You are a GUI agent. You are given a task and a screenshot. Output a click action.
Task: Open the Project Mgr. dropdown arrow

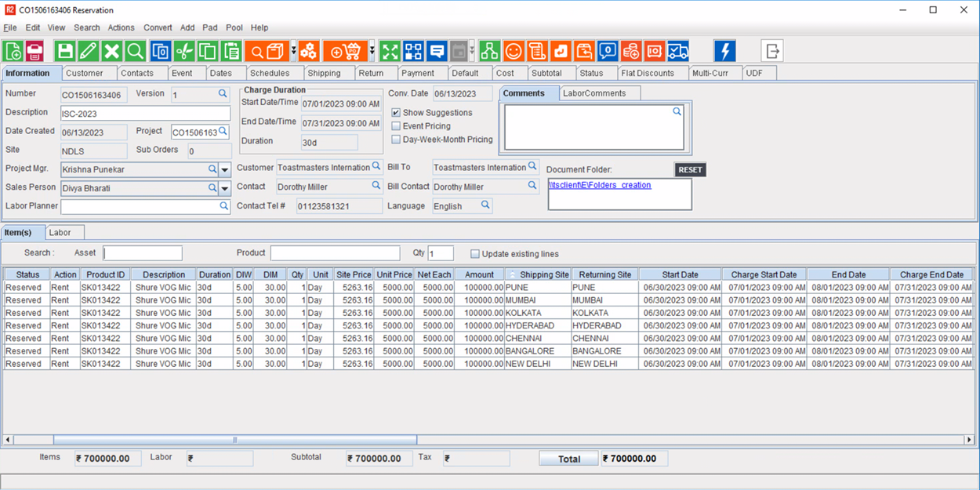coord(224,169)
